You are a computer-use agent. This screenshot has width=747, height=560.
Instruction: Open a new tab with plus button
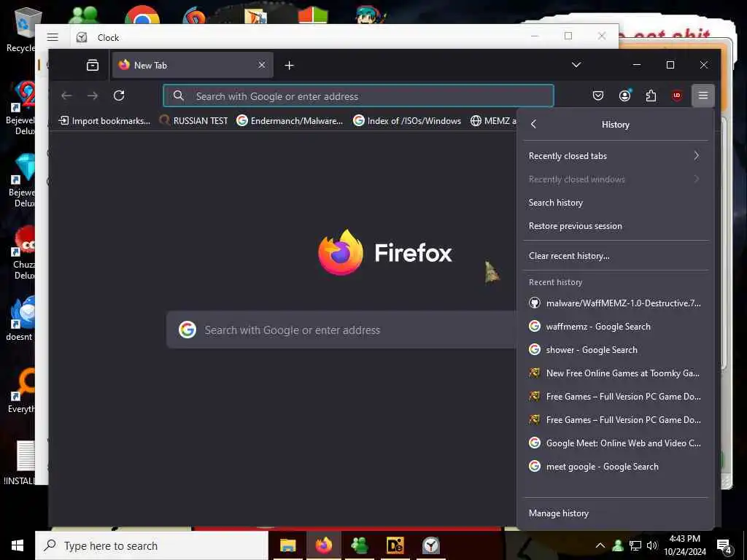click(x=289, y=65)
